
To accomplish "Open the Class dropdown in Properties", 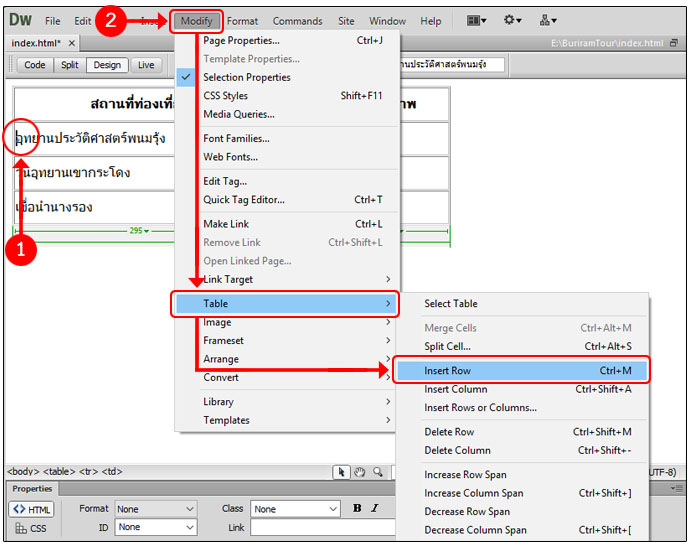I will click(295, 509).
